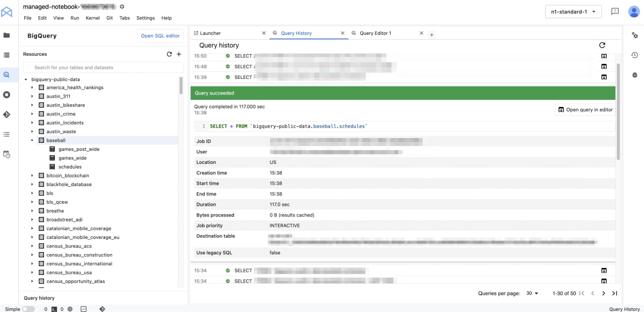Open the Git menu

109,18
